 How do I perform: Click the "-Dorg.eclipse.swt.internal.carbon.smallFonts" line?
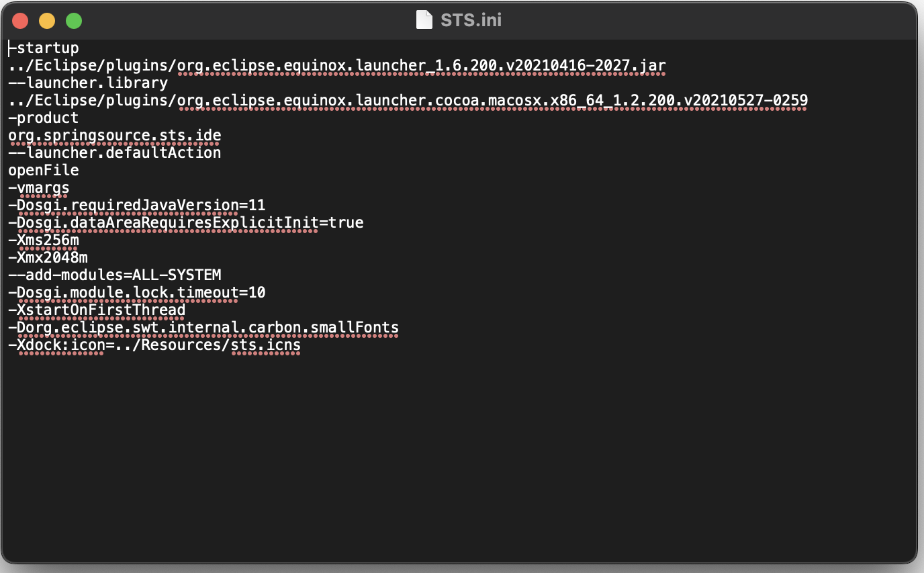pyautogui.click(x=203, y=328)
